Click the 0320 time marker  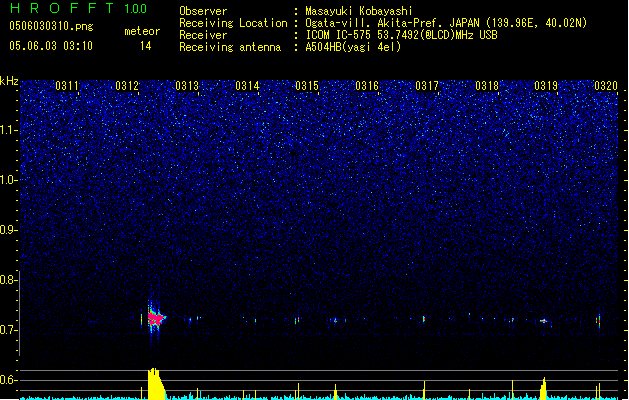click(x=606, y=86)
